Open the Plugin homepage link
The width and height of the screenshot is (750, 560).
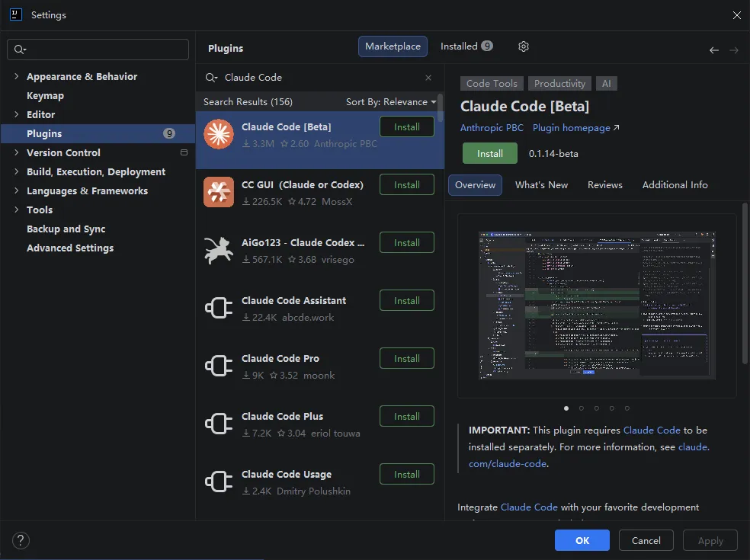pyautogui.click(x=576, y=128)
